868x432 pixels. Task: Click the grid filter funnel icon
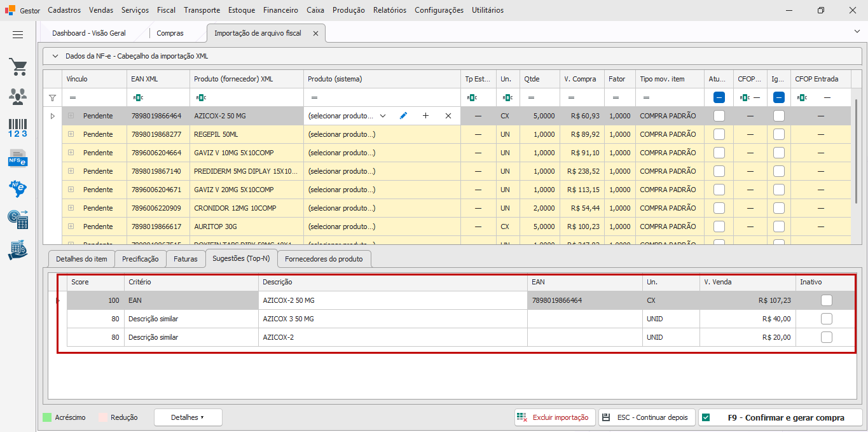[53, 98]
